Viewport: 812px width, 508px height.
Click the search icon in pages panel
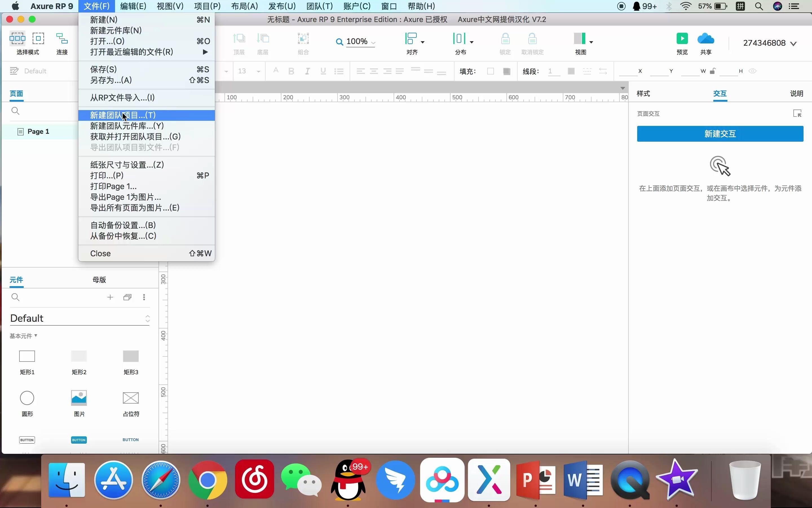pos(15,111)
